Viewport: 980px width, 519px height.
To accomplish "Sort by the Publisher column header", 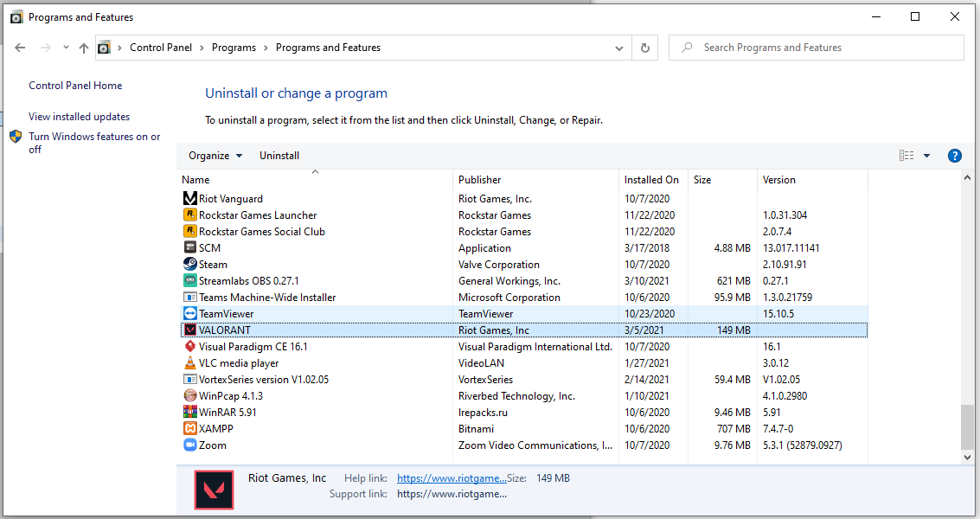I will click(x=480, y=180).
